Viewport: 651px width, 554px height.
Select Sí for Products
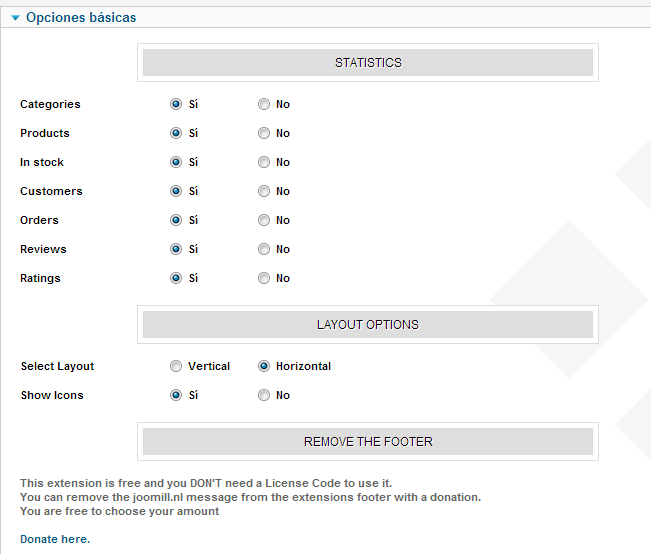tap(176, 133)
